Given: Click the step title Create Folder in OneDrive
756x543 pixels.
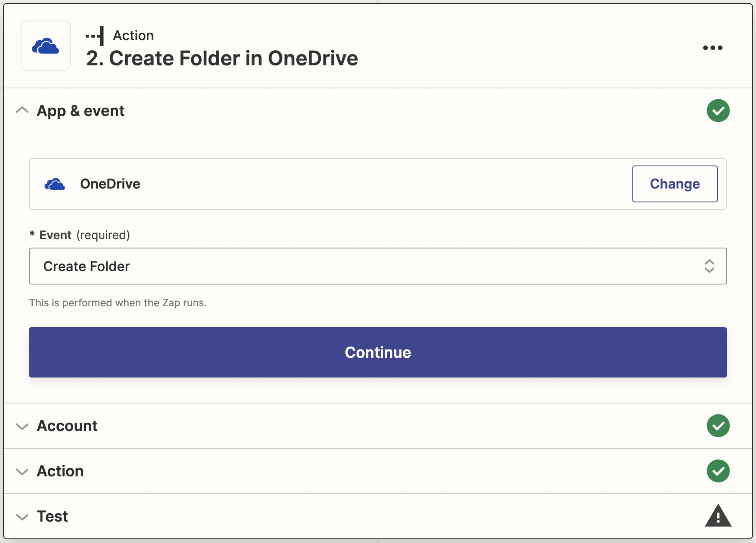Looking at the screenshot, I should pyautogui.click(x=222, y=58).
